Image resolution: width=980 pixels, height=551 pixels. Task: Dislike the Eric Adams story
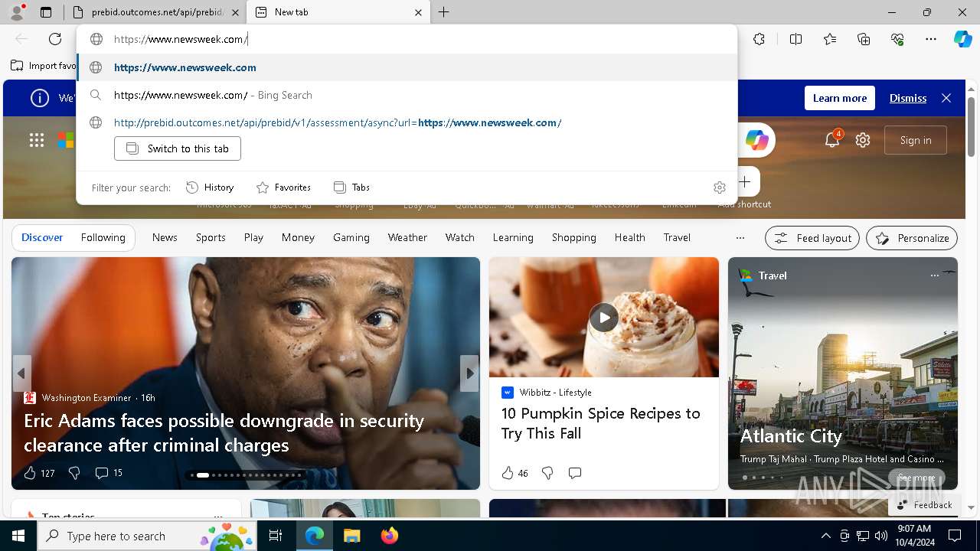click(74, 473)
